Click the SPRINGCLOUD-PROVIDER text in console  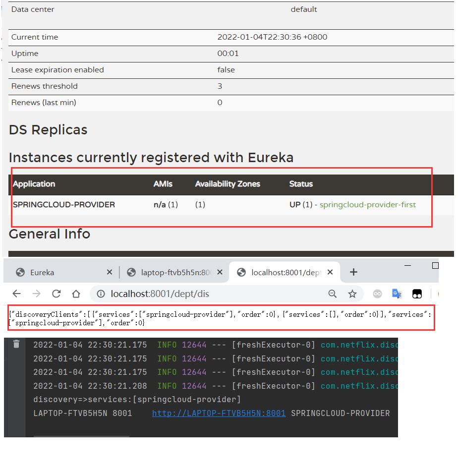coord(340,413)
